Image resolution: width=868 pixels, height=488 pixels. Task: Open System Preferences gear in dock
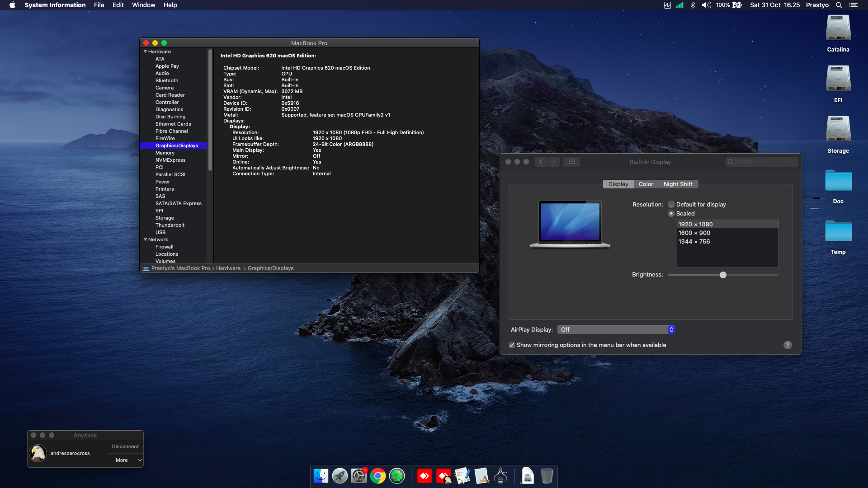click(x=359, y=476)
